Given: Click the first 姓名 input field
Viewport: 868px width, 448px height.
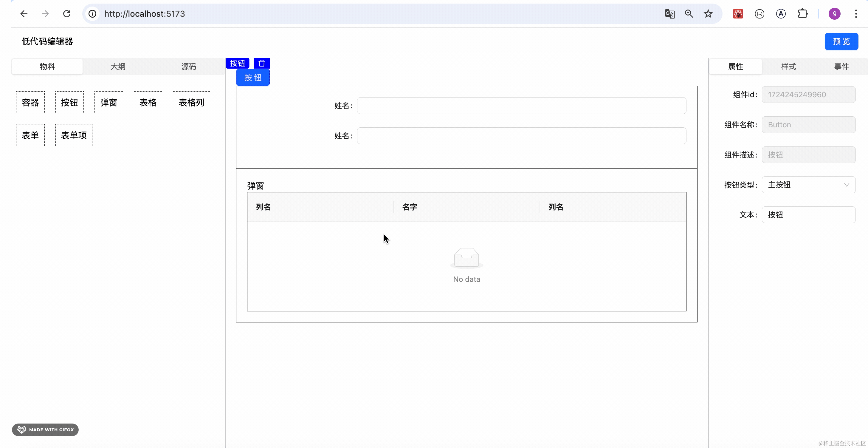Looking at the screenshot, I should click(x=521, y=106).
